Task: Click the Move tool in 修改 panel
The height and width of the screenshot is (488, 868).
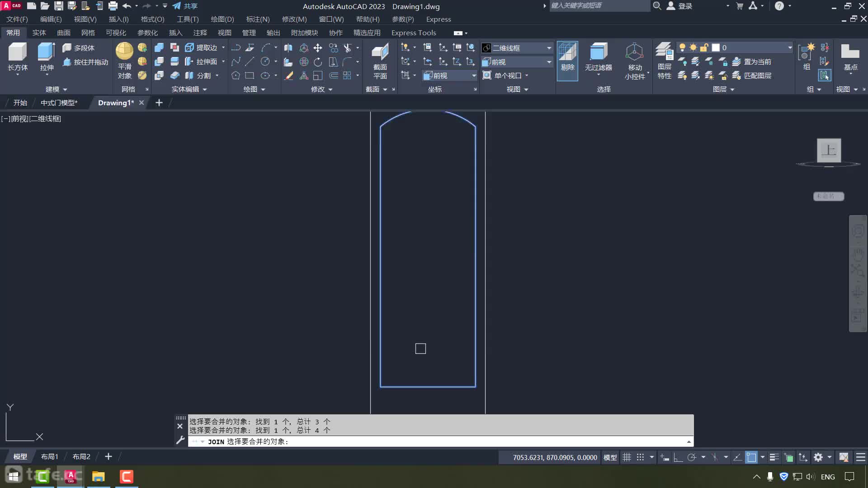Action: [318, 48]
